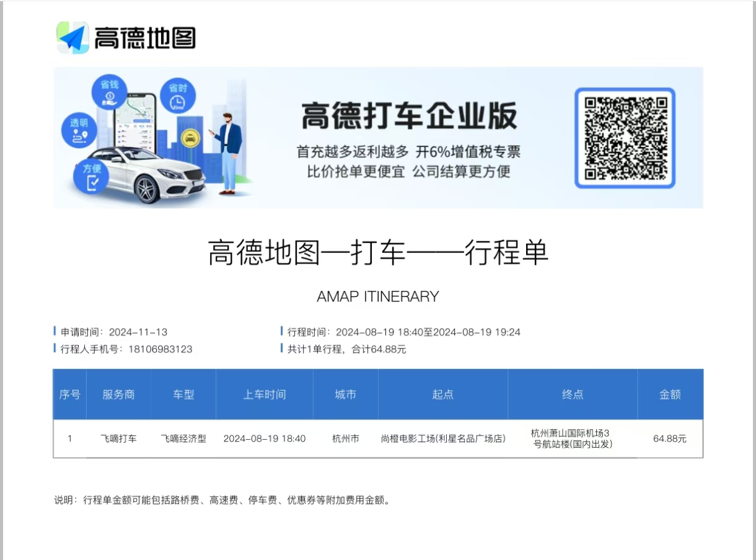
Task: Click the 方便 convenience checkmark icon
Action: tap(91, 176)
